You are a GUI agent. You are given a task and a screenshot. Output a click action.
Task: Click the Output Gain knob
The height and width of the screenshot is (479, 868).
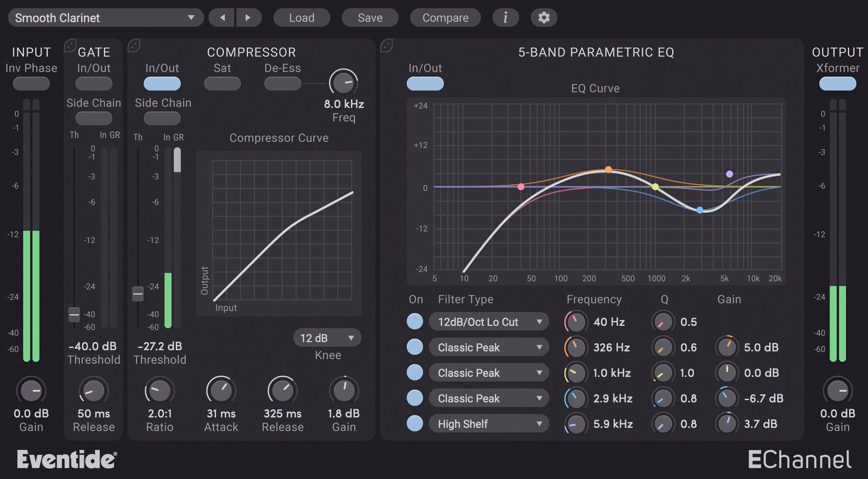tap(838, 390)
